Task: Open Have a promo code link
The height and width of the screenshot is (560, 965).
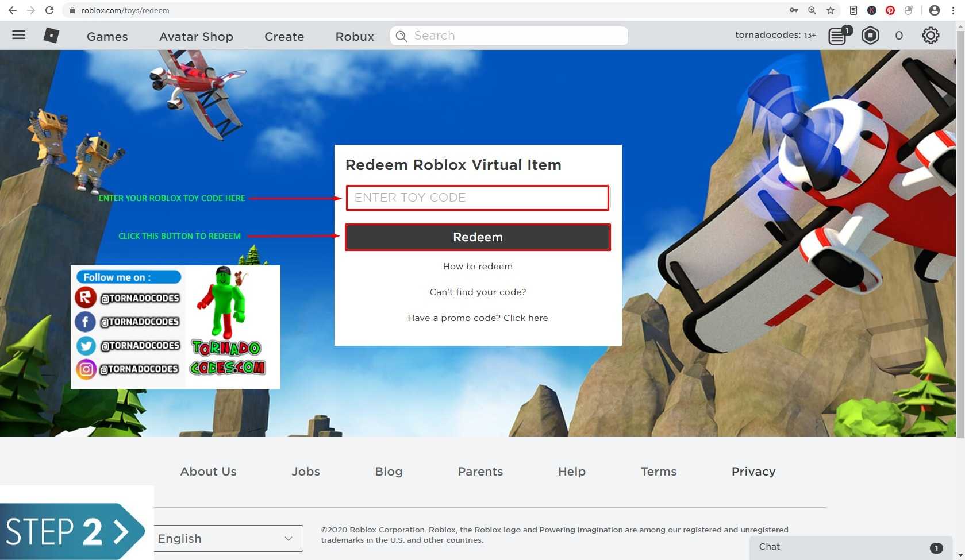Action: (x=478, y=318)
